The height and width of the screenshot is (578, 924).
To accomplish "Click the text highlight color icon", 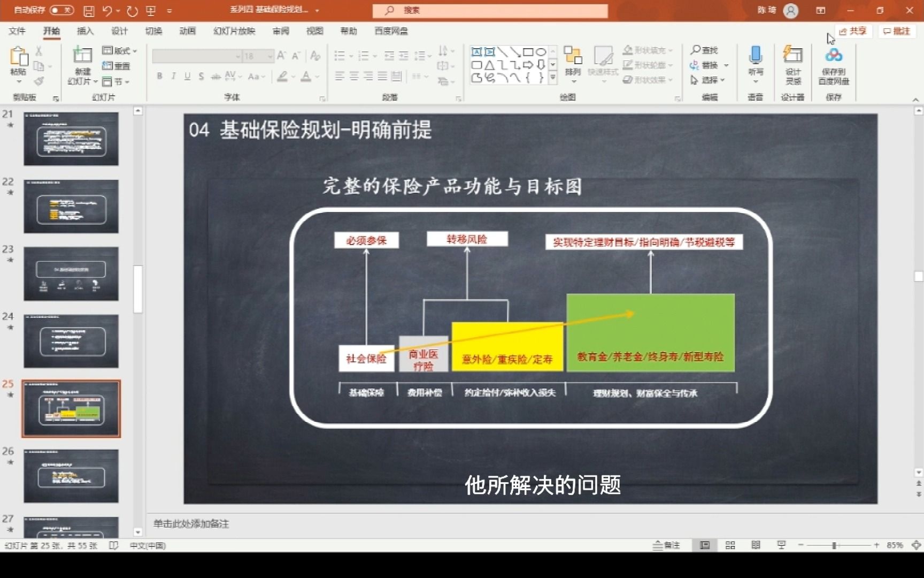I will tap(282, 77).
